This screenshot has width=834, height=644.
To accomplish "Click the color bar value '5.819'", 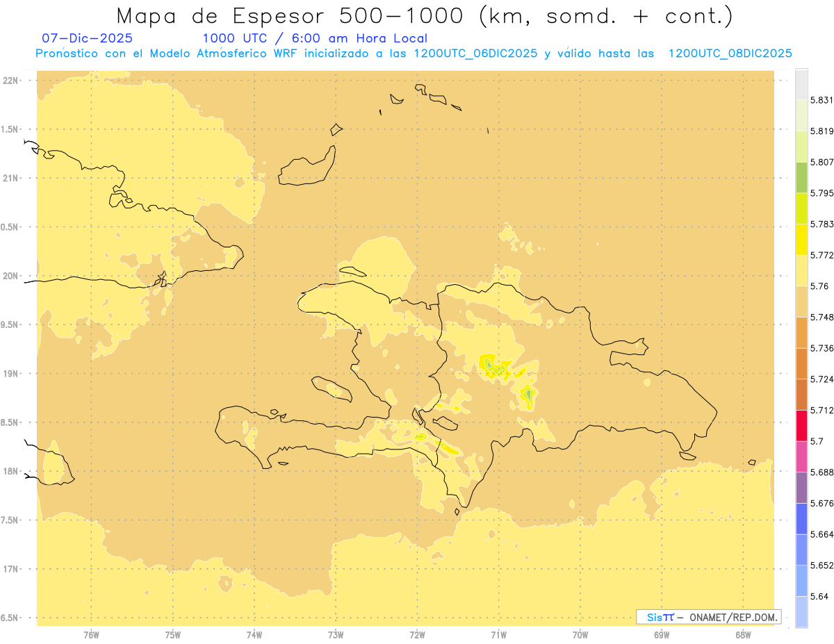I will (821, 131).
